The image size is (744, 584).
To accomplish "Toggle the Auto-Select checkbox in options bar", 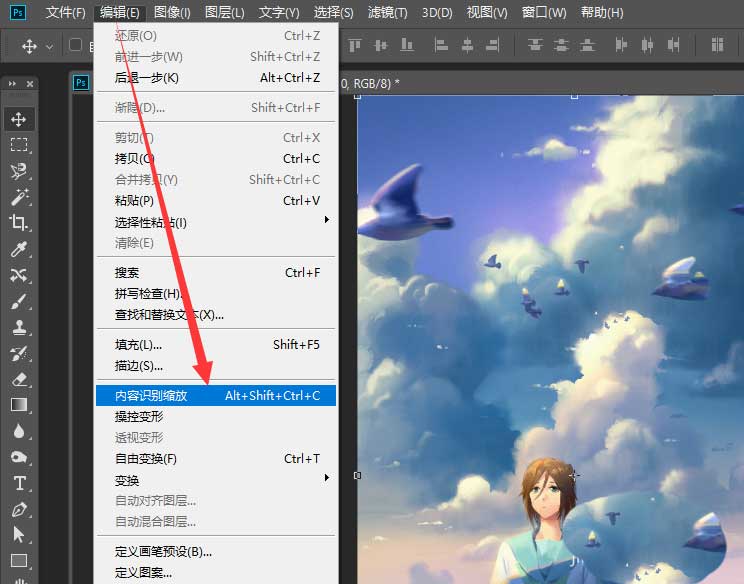I will (x=75, y=45).
